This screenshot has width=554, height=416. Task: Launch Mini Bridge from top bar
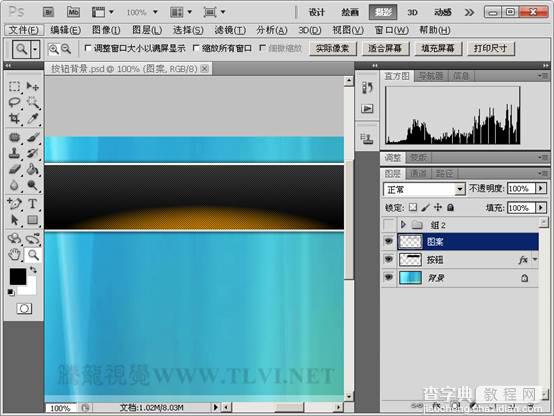click(73, 12)
